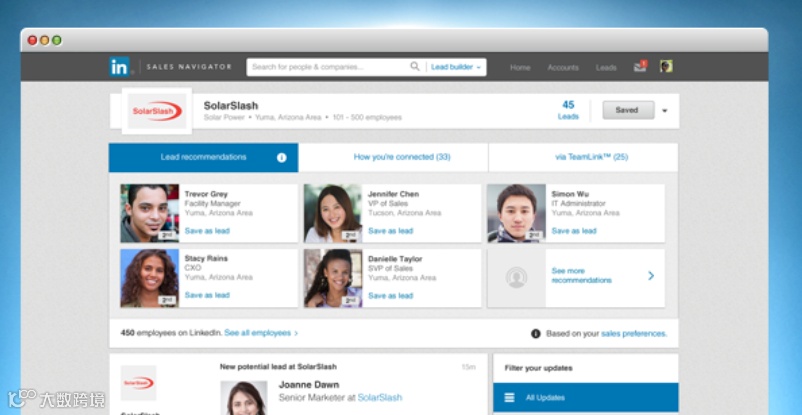Open Accounts in navigation
802x415 pixels.
coord(563,68)
